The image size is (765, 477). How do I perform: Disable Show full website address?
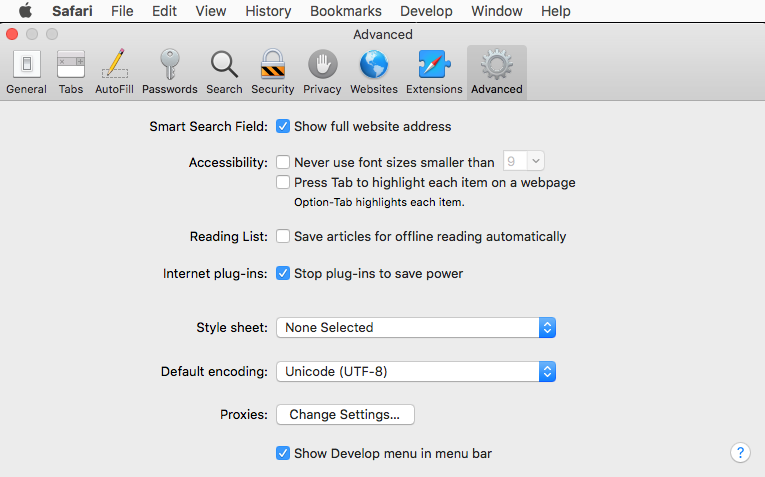point(283,127)
